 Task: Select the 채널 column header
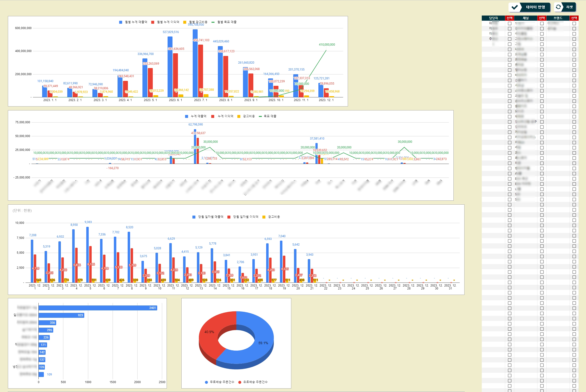point(526,18)
